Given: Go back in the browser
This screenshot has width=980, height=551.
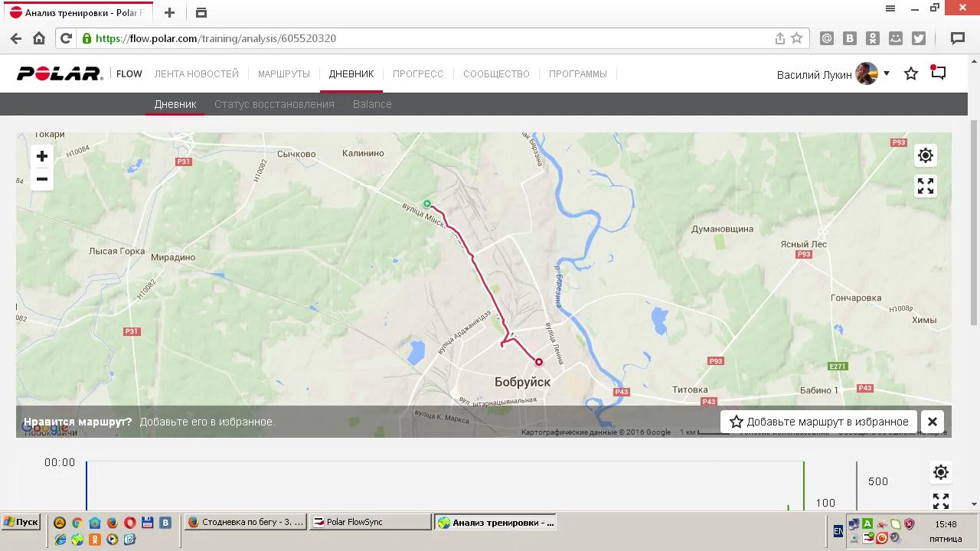Looking at the screenshot, I should point(16,38).
